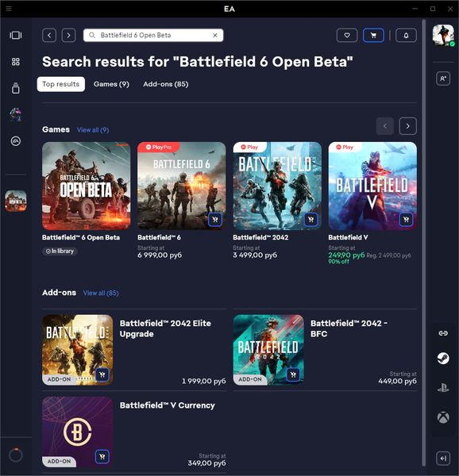This screenshot has height=476, width=459.
Task: Click the add friend icon
Action: pos(443,79)
